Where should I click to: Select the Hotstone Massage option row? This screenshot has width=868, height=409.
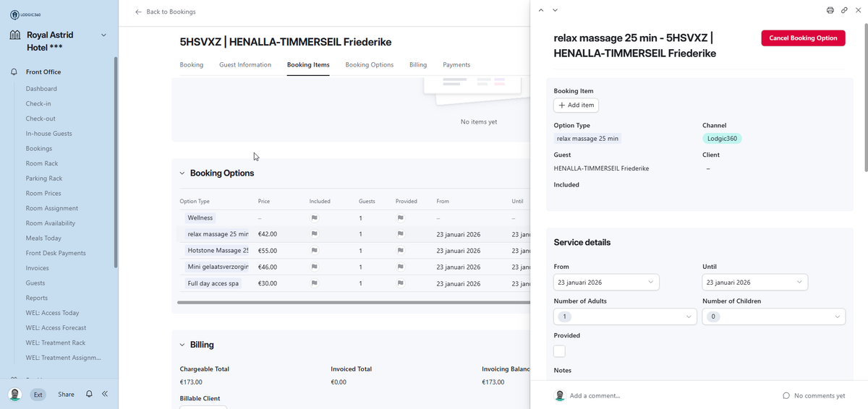click(354, 251)
